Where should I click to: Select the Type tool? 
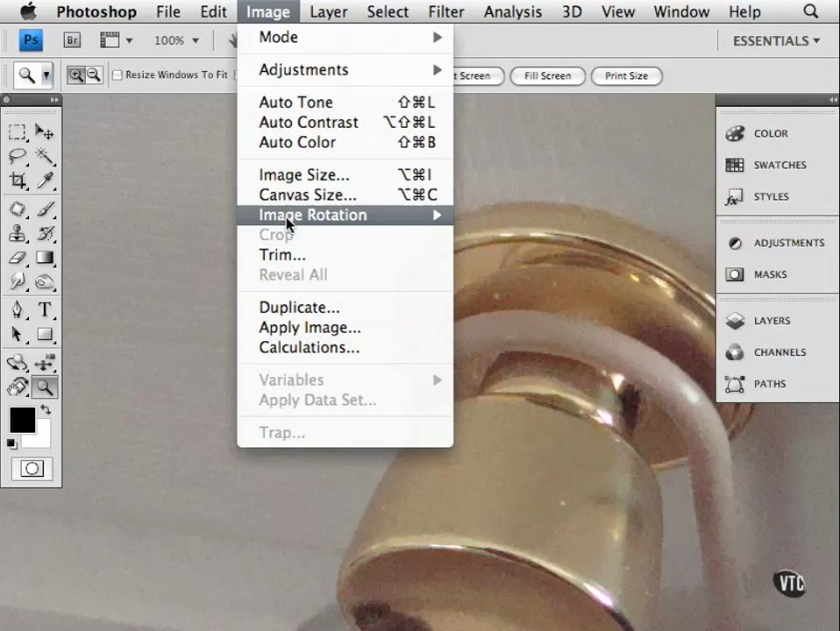click(45, 309)
